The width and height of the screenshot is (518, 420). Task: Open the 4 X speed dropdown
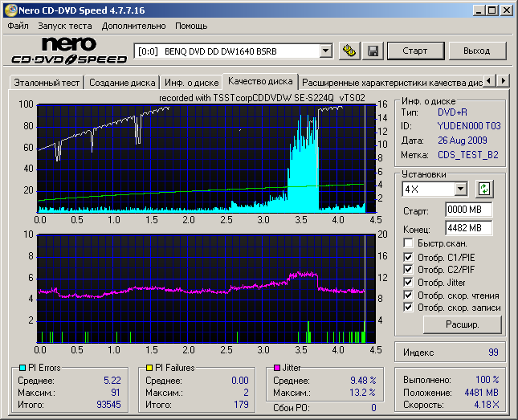[x=460, y=189]
